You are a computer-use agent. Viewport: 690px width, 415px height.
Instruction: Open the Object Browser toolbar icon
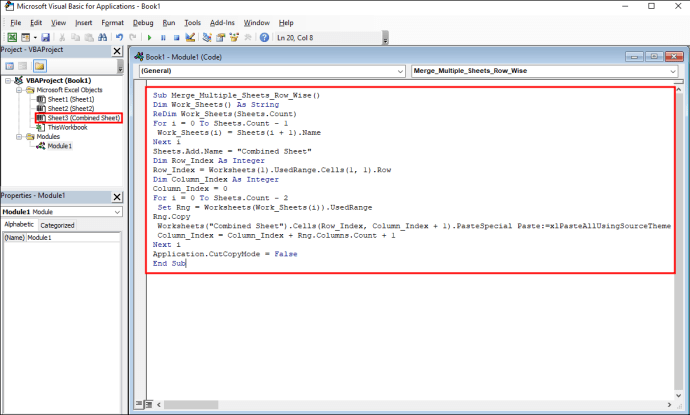pyautogui.click(x=234, y=38)
